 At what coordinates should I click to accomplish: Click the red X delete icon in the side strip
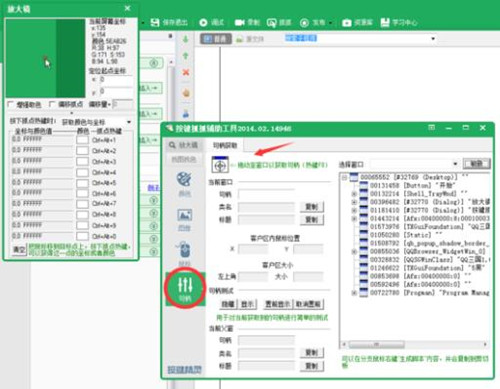[186, 72]
